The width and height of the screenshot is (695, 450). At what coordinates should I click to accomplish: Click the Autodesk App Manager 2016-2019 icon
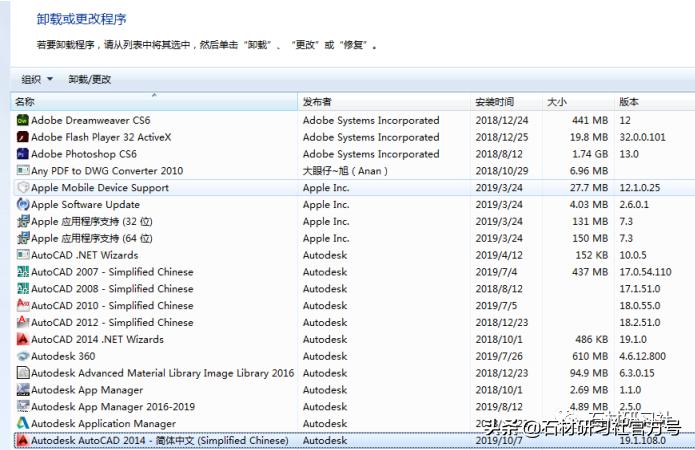[23, 407]
